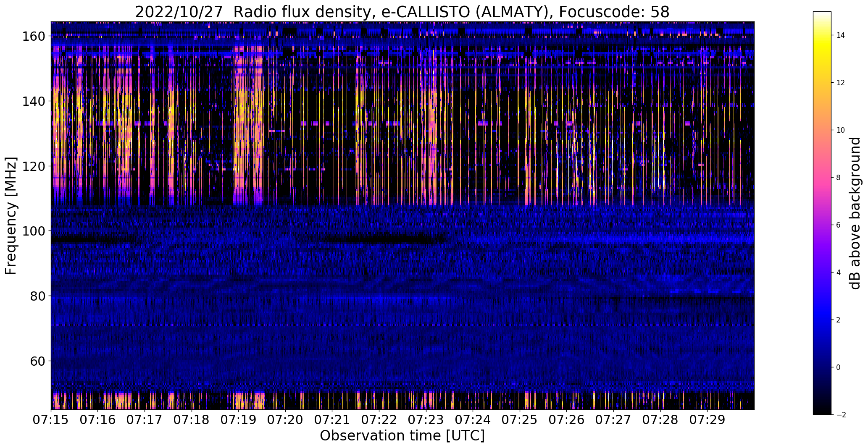The image size is (868, 448).
Task: Click the colorbar tick label 2
Action: pos(839,320)
